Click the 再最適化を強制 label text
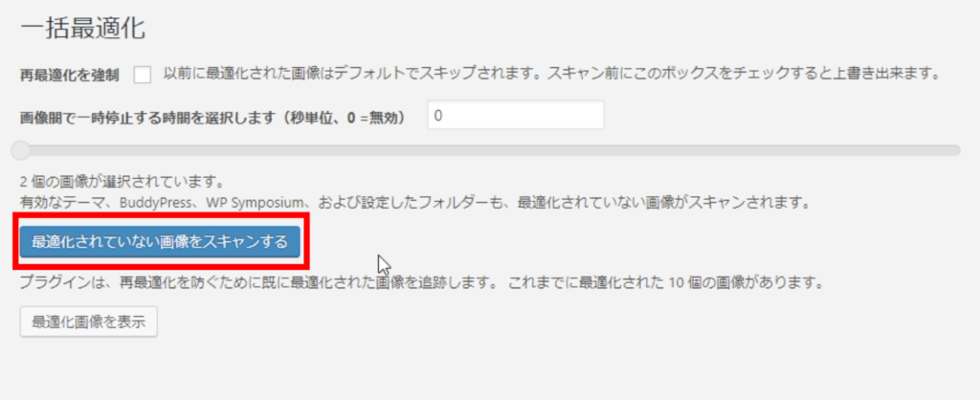This screenshot has width=980, height=400. coord(69,76)
